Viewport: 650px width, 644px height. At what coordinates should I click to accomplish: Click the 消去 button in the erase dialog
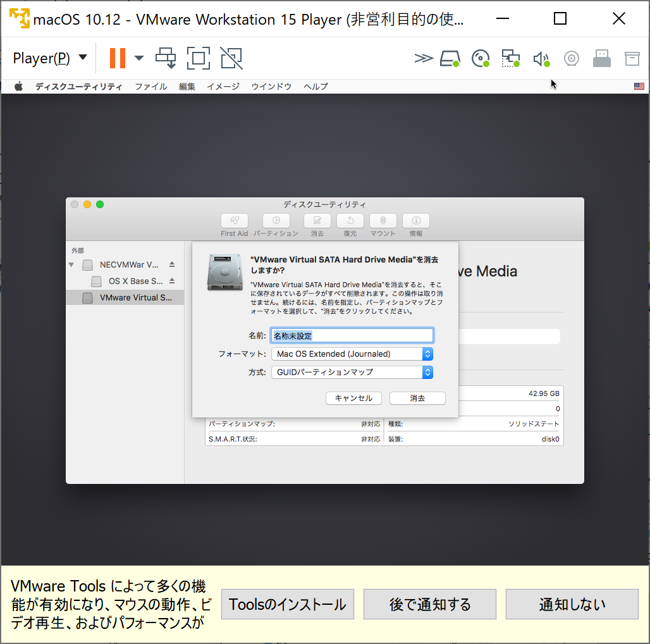pos(417,398)
